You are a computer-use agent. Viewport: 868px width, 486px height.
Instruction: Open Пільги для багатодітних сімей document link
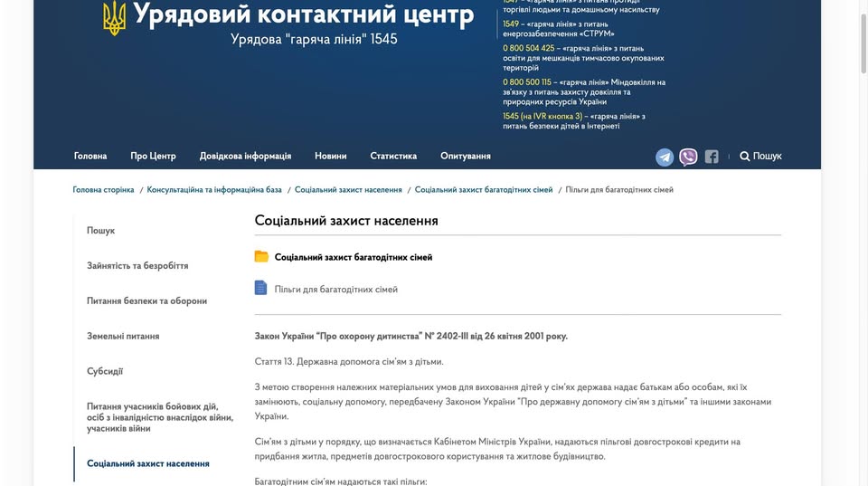335,290
